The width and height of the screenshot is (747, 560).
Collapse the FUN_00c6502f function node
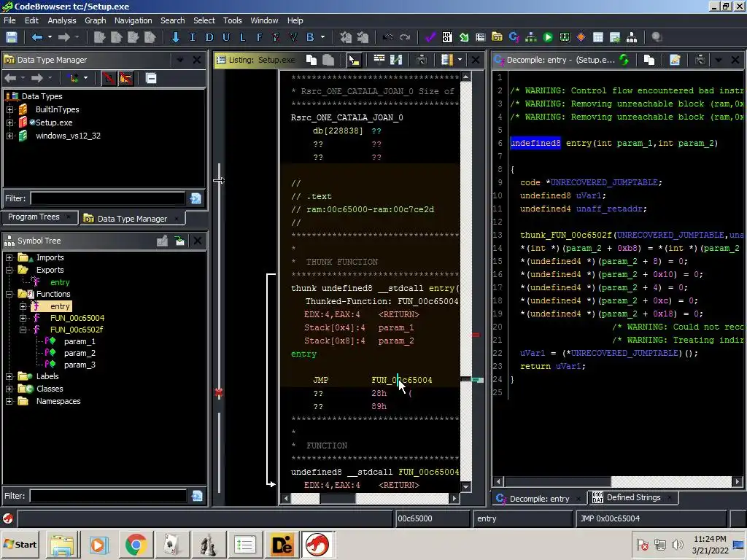click(23, 330)
